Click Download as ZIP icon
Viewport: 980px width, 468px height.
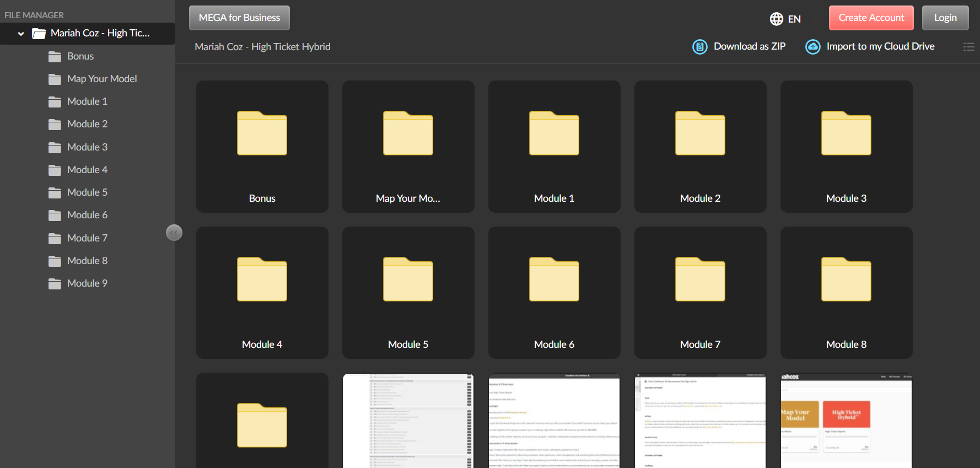(x=700, y=47)
